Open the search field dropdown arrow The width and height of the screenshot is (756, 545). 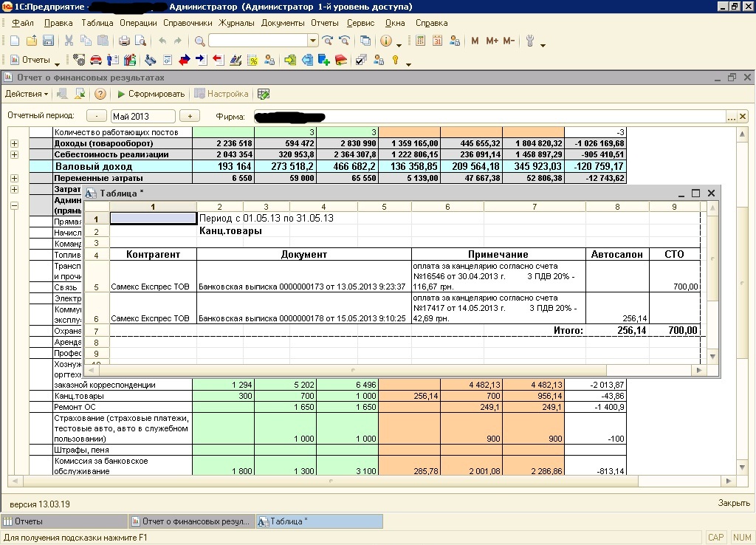point(313,41)
